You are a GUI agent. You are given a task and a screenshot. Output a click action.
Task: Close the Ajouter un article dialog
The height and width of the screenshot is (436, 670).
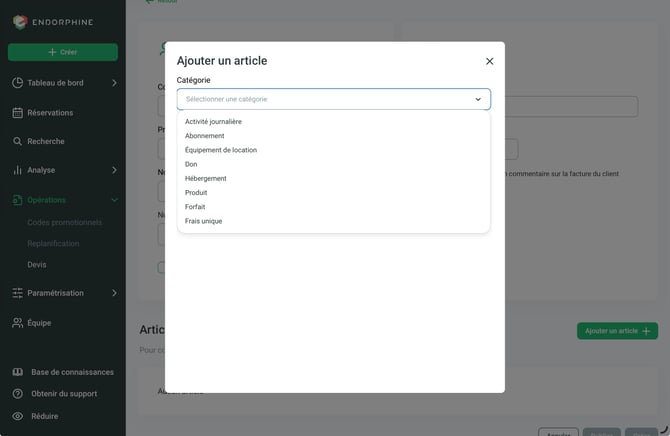pyautogui.click(x=490, y=61)
